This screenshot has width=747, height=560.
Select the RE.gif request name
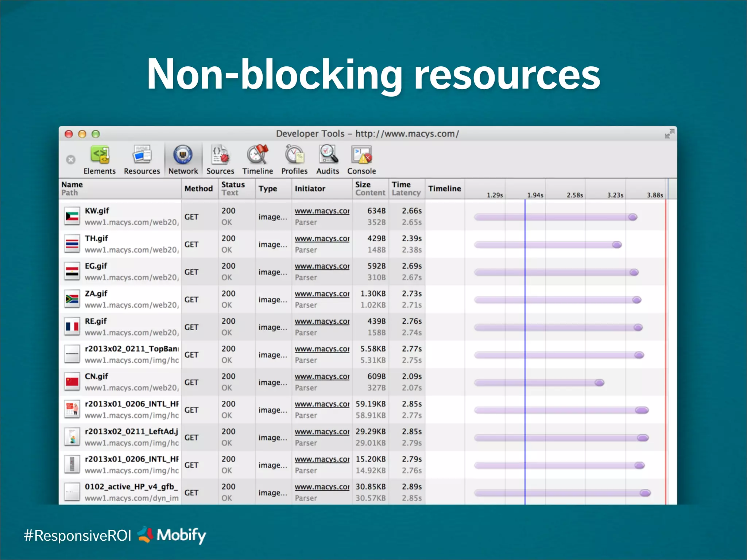point(96,321)
